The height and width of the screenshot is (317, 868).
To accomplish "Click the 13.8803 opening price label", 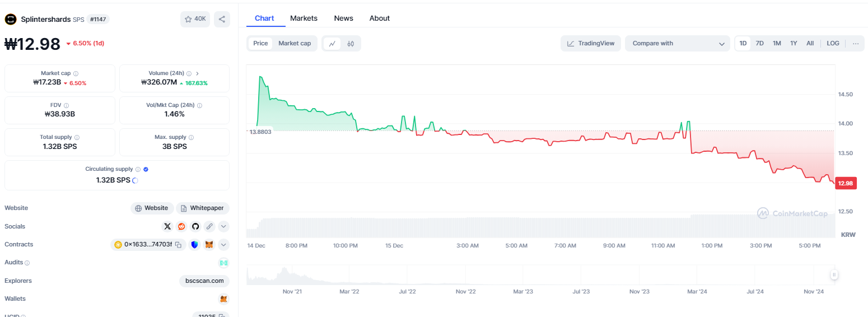I will 260,132.
